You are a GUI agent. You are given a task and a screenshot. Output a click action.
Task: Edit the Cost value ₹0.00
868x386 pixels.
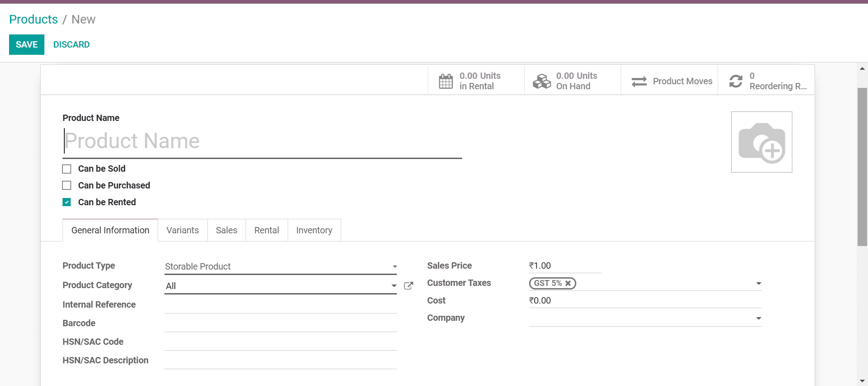(x=645, y=301)
